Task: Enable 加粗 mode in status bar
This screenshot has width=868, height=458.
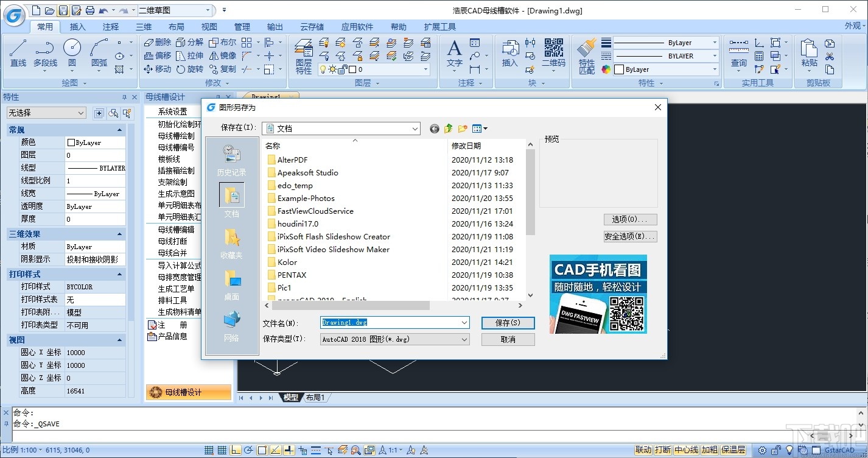Action: (x=711, y=449)
